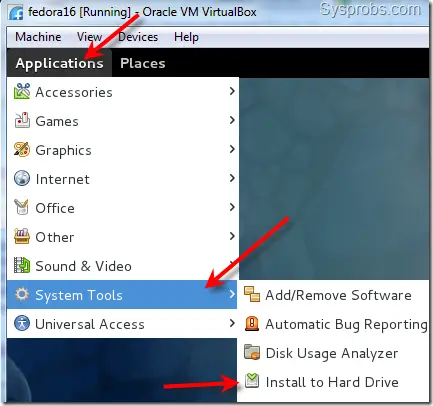Select the Games label

coord(57,121)
